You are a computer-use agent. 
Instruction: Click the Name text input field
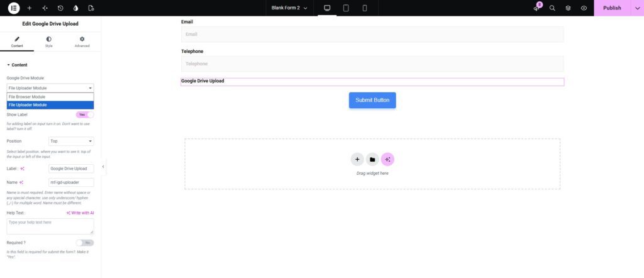[x=71, y=182]
